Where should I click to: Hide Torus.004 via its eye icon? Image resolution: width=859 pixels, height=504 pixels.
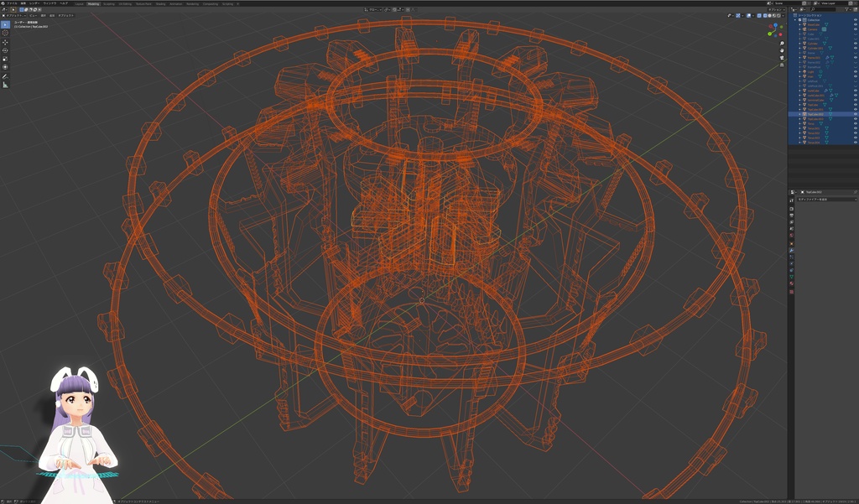pos(856,143)
